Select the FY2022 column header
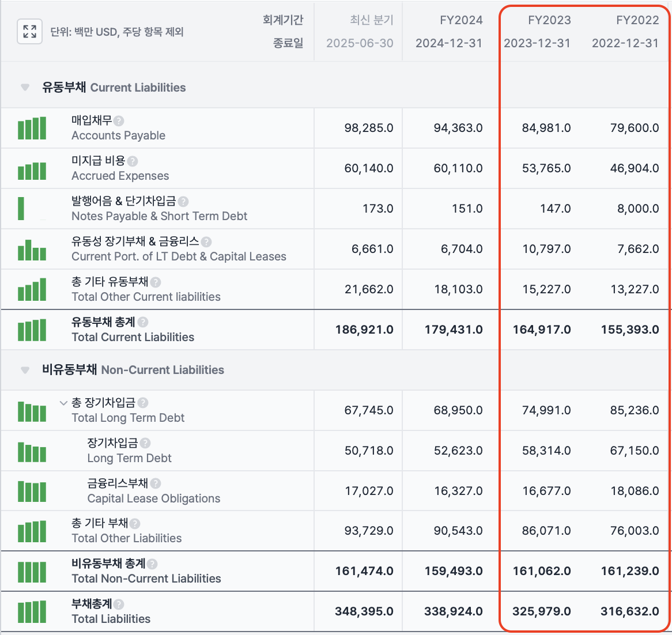The image size is (672, 635). coord(637,20)
